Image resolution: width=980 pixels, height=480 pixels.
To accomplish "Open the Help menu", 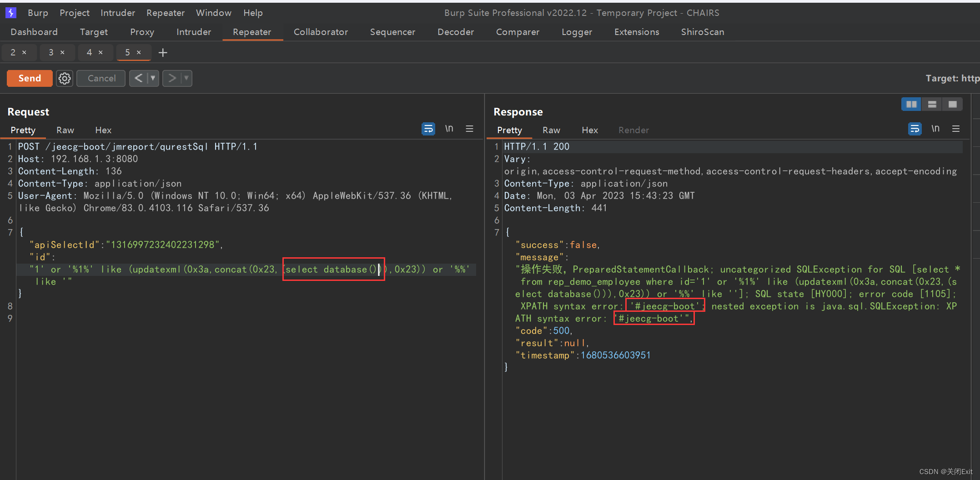I will click(x=253, y=13).
